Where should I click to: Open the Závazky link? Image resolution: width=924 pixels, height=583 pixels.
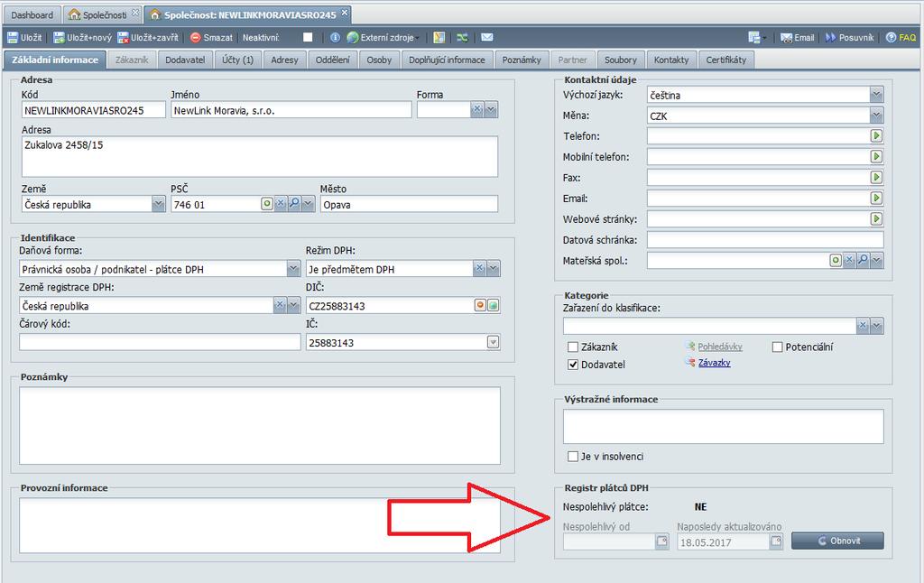(x=714, y=363)
